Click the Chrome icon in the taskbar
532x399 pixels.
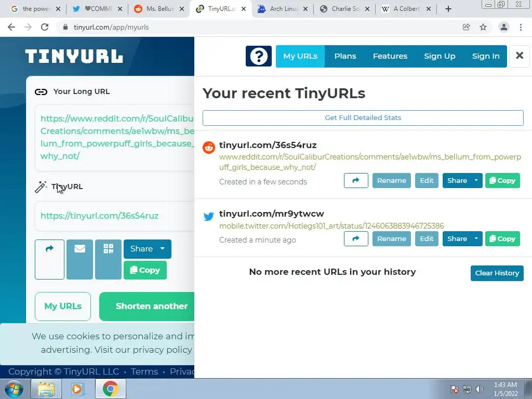(x=111, y=389)
